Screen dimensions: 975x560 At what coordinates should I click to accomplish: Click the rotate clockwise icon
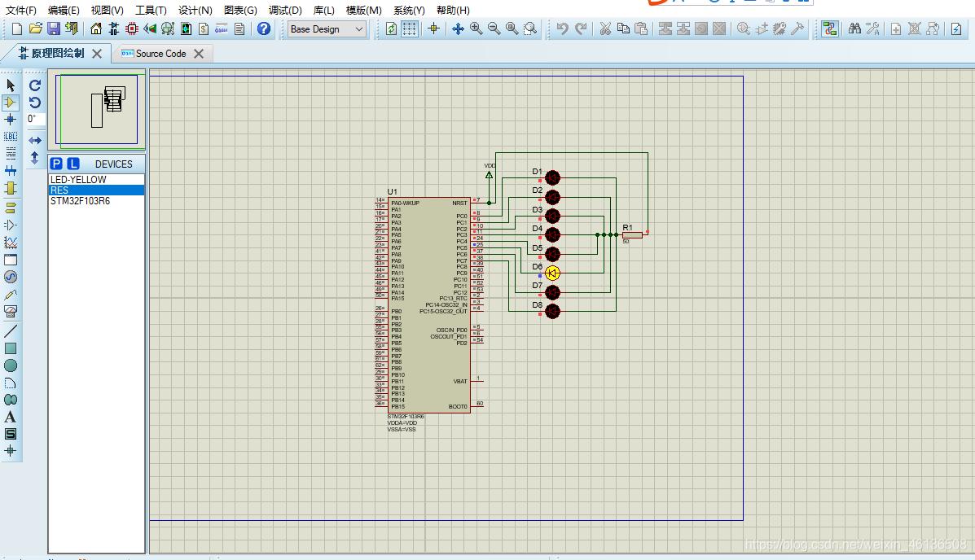pos(35,85)
